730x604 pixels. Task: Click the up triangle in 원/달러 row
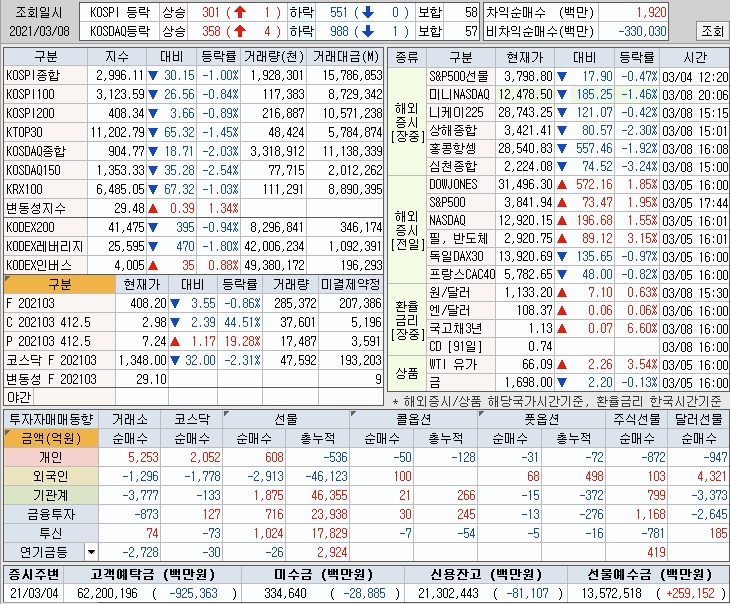point(562,293)
